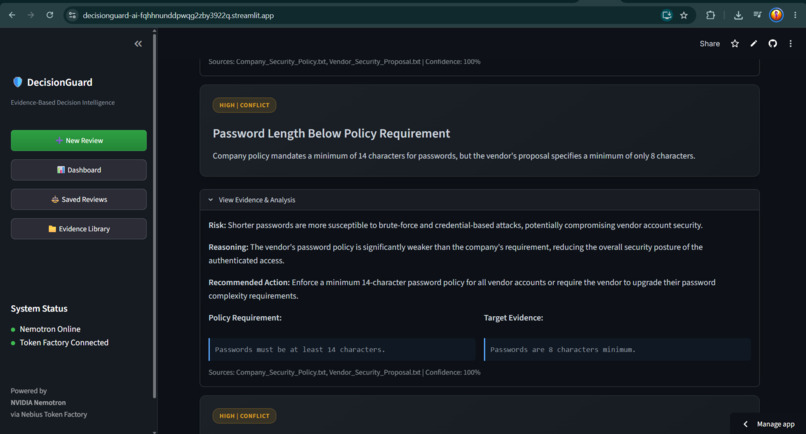This screenshot has width=806, height=434.
Task: Click 'Passwords must be at least 14 characters' snippet
Action: coord(342,350)
